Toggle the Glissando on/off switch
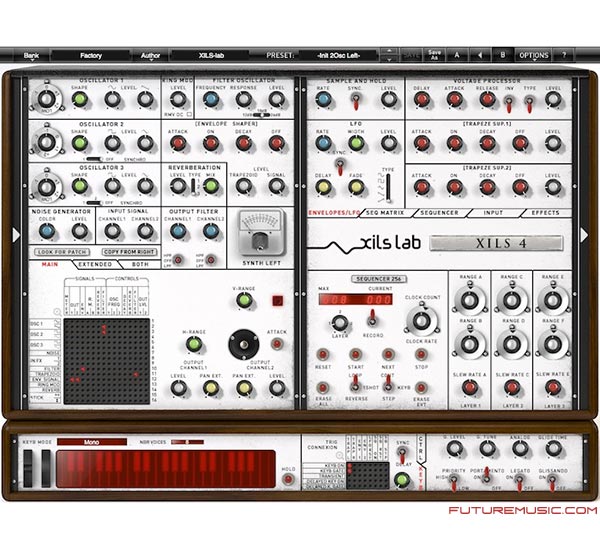Screen dimensions: 600x550 [552, 481]
